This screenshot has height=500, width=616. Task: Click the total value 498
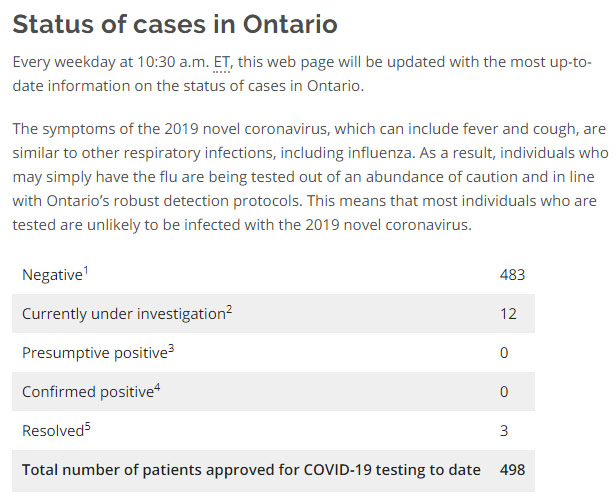[512, 470]
